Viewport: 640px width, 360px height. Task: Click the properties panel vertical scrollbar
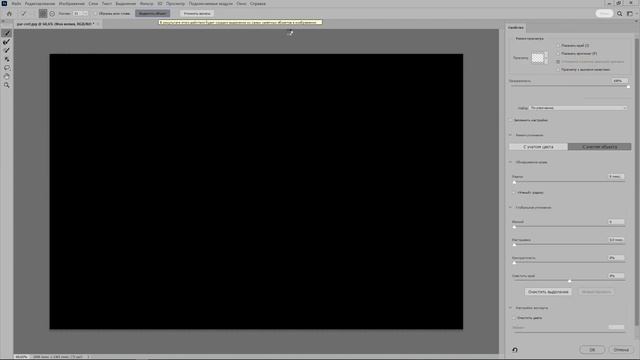(636, 182)
